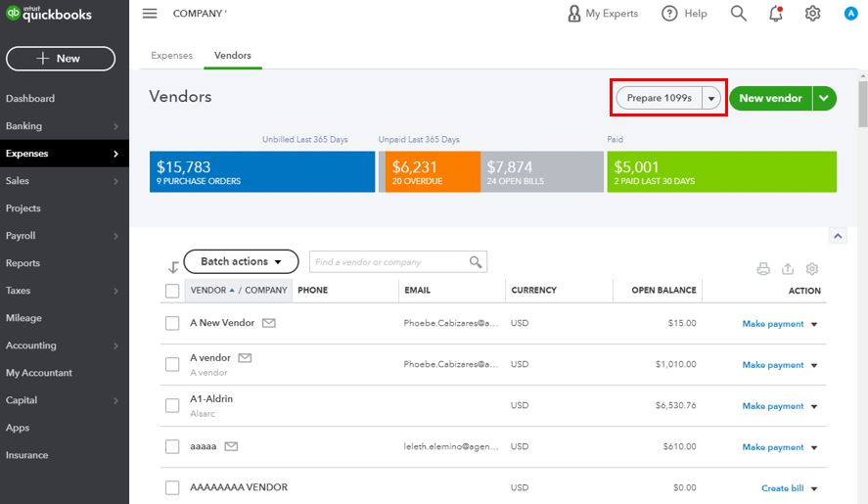Sort by Open Balance column header
Image resolution: width=868 pixels, height=504 pixels.
click(x=663, y=291)
